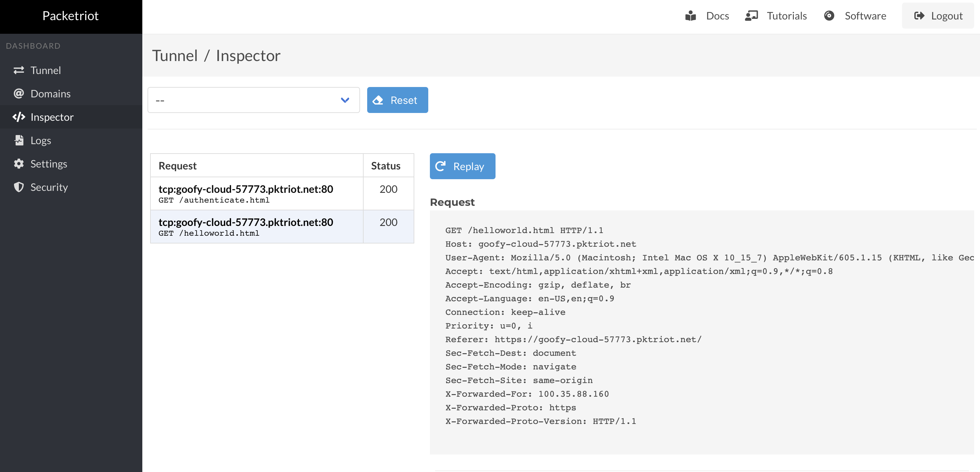Click the Accept-Language header line
This screenshot has width=980, height=472.
[x=530, y=299]
